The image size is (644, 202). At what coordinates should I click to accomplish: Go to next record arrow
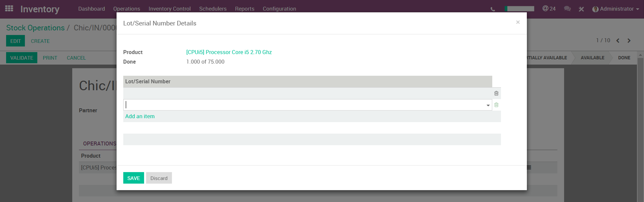click(629, 41)
